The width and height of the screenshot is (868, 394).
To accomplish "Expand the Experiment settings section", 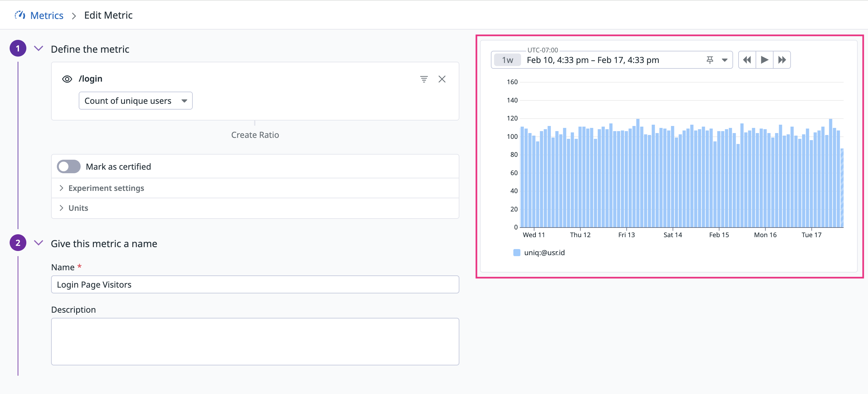I will coord(106,188).
